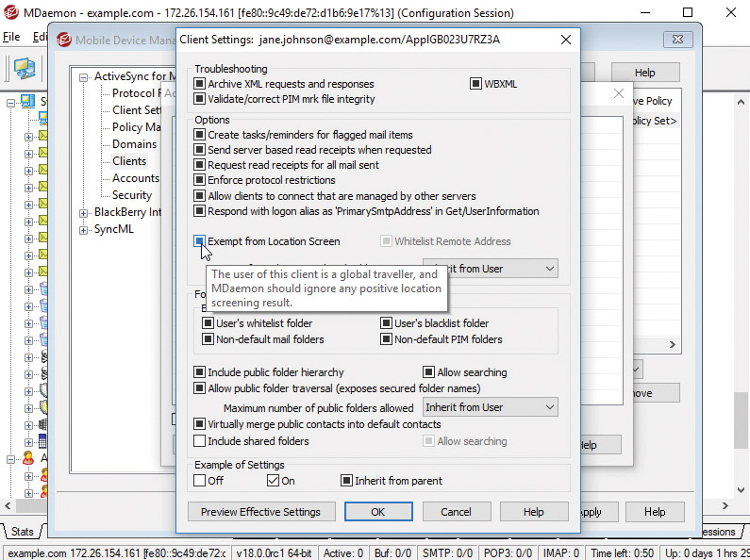Click the main window vertical scrollbar down arrow
This screenshot has height=560, width=750.
click(x=741, y=489)
